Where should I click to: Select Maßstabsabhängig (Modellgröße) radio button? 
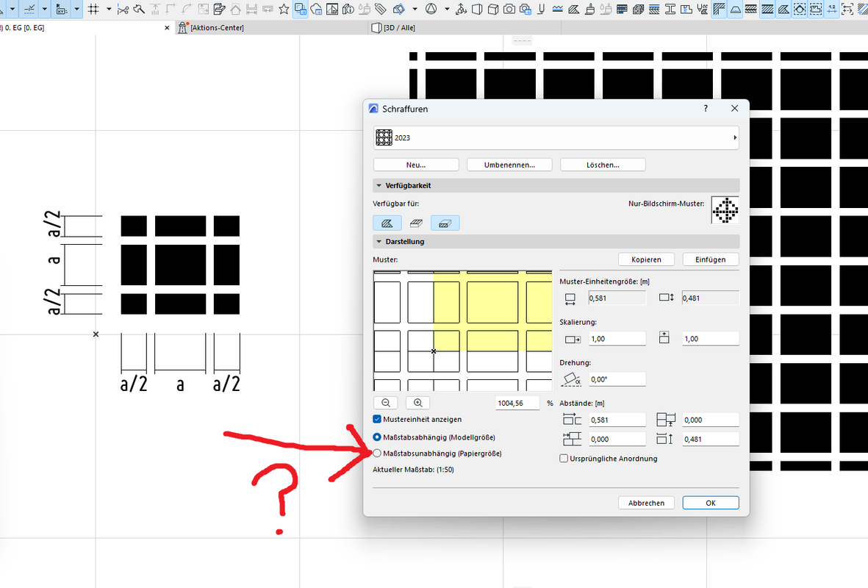(x=377, y=437)
